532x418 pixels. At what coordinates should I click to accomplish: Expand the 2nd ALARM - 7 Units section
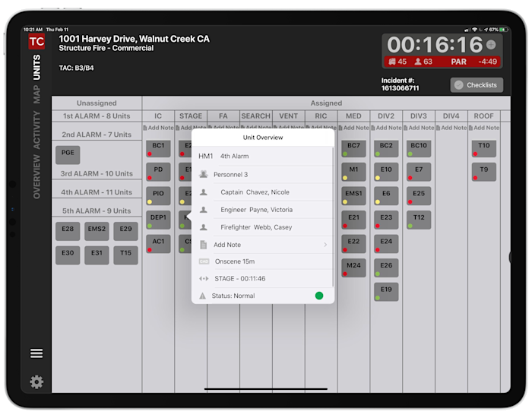(97, 135)
